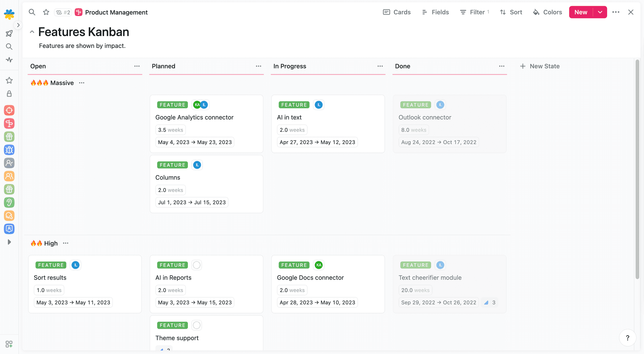
Task: Open the orange team members space icon
Action: pos(9,176)
